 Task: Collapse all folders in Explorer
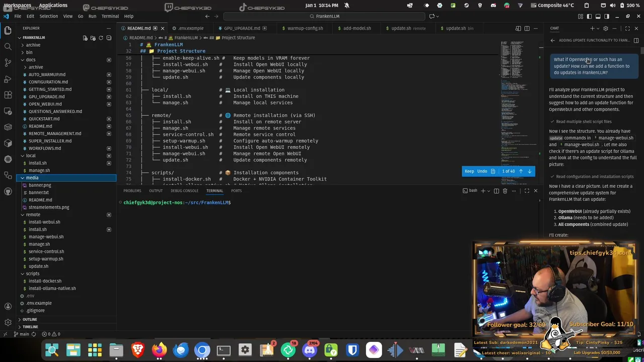coord(109,38)
